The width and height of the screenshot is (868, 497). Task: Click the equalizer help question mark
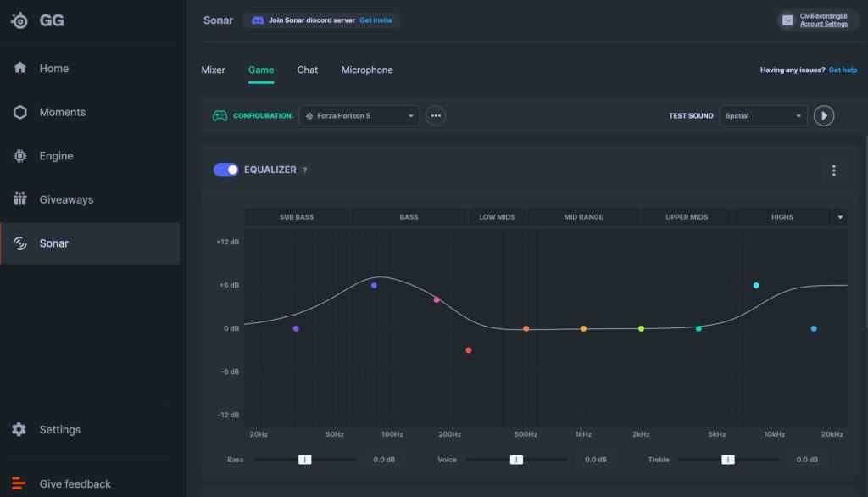(305, 170)
